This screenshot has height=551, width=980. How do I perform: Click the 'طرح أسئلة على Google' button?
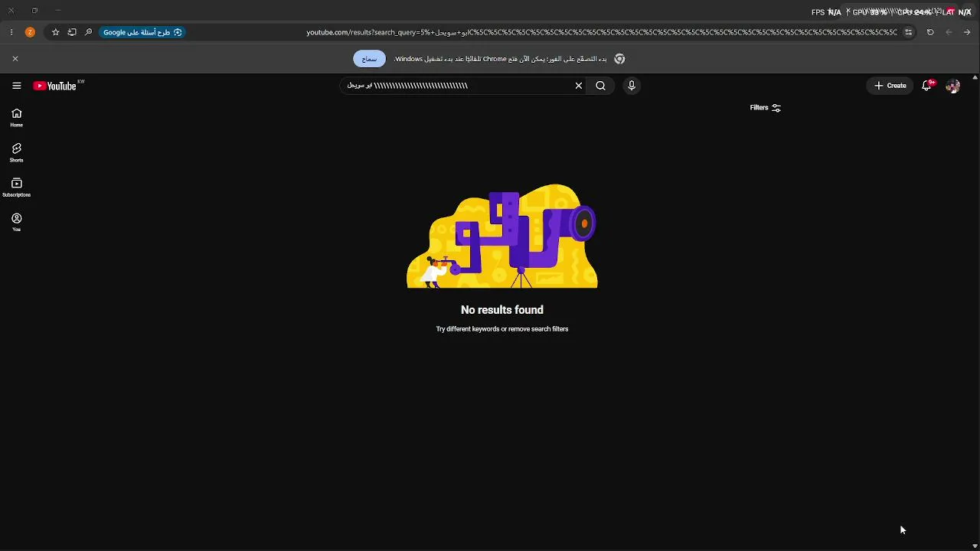(142, 32)
